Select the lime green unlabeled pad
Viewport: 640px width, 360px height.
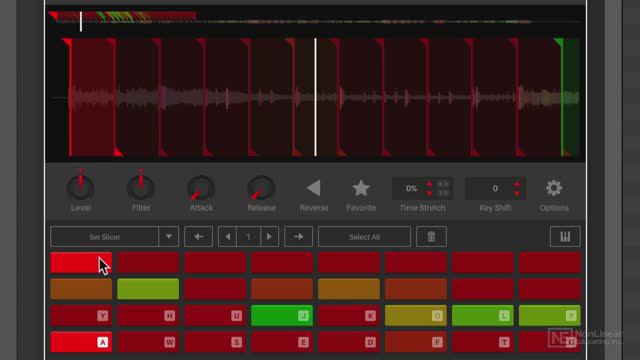click(x=148, y=289)
